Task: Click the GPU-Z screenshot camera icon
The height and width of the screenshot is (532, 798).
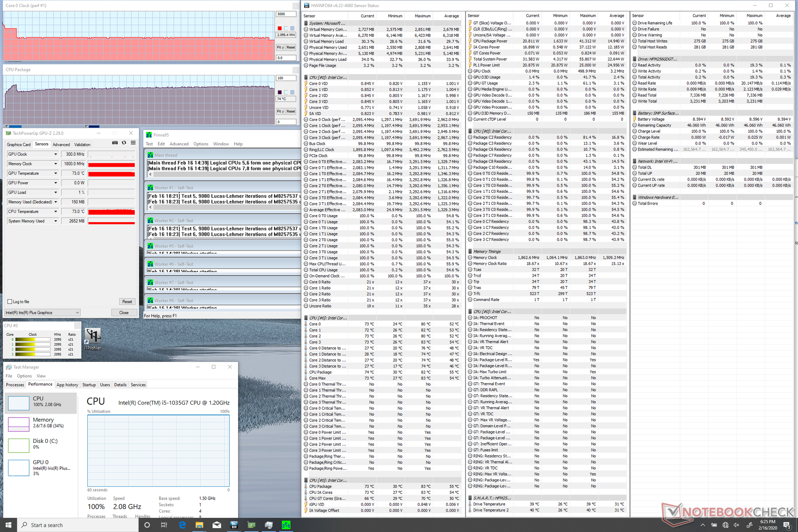Action: (115, 143)
